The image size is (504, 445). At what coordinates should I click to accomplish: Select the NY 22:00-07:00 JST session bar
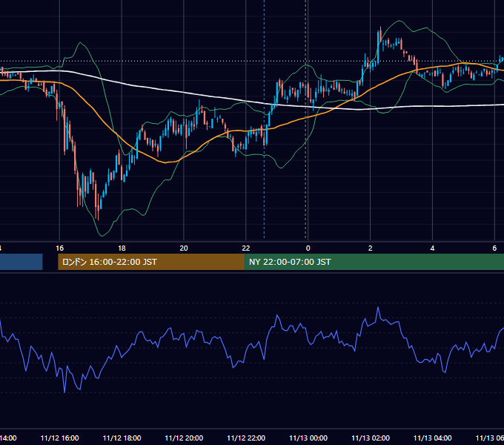[374, 262]
